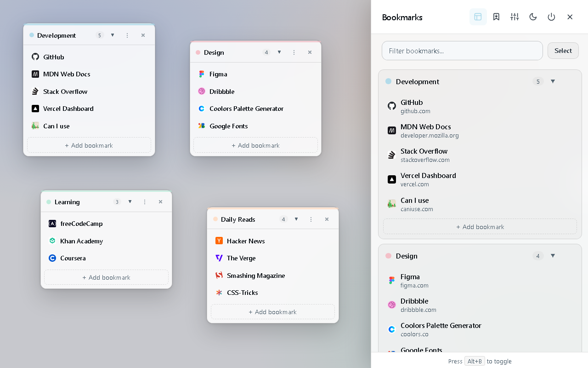Toggle the layout view icon in Bookmarks header
Viewport: 588px width, 368px height.
[x=478, y=17]
